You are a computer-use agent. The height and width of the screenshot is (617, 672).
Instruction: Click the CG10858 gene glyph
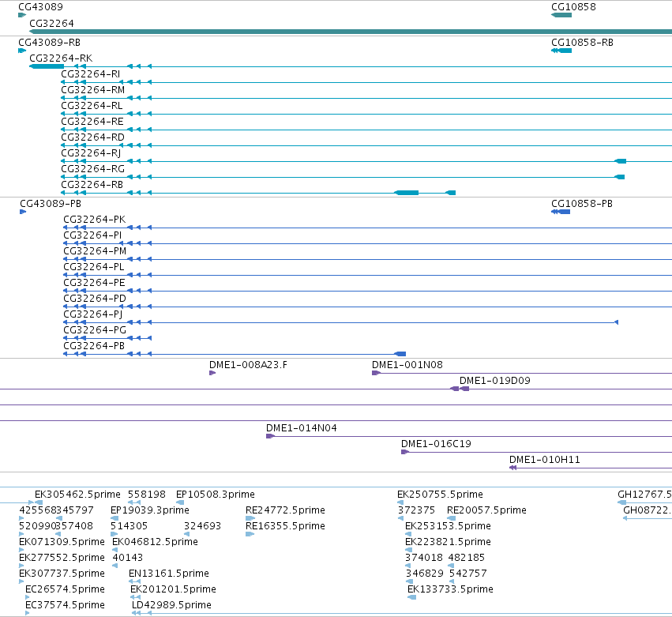[561, 15]
